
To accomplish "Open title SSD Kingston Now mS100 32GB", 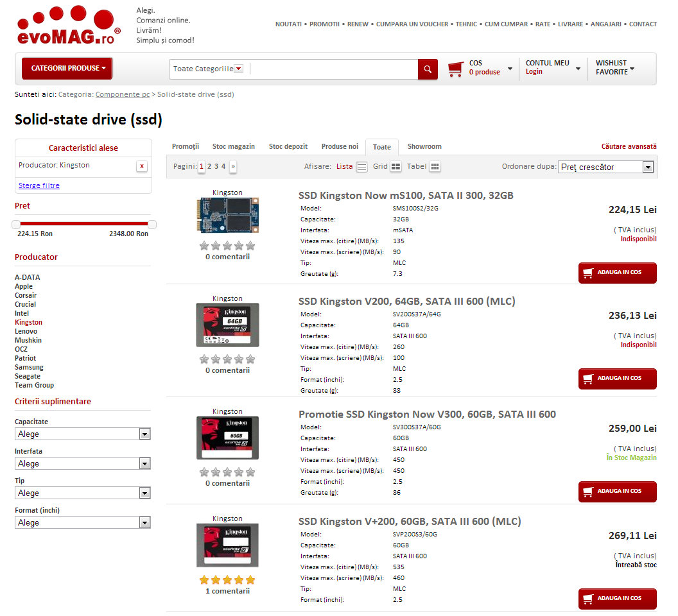I will pyautogui.click(x=406, y=196).
